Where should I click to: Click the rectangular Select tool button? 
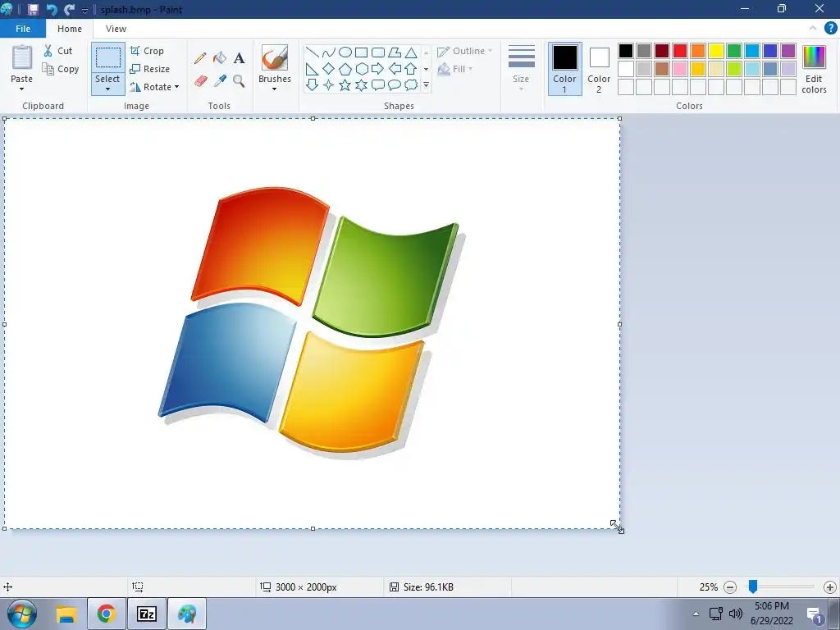pos(107,58)
